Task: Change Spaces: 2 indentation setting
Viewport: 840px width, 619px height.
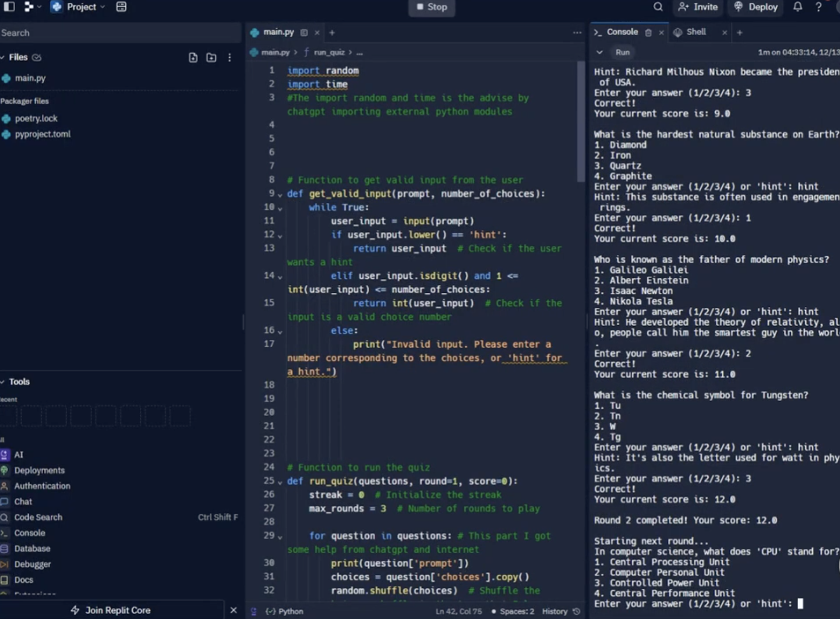Action: pos(513,611)
